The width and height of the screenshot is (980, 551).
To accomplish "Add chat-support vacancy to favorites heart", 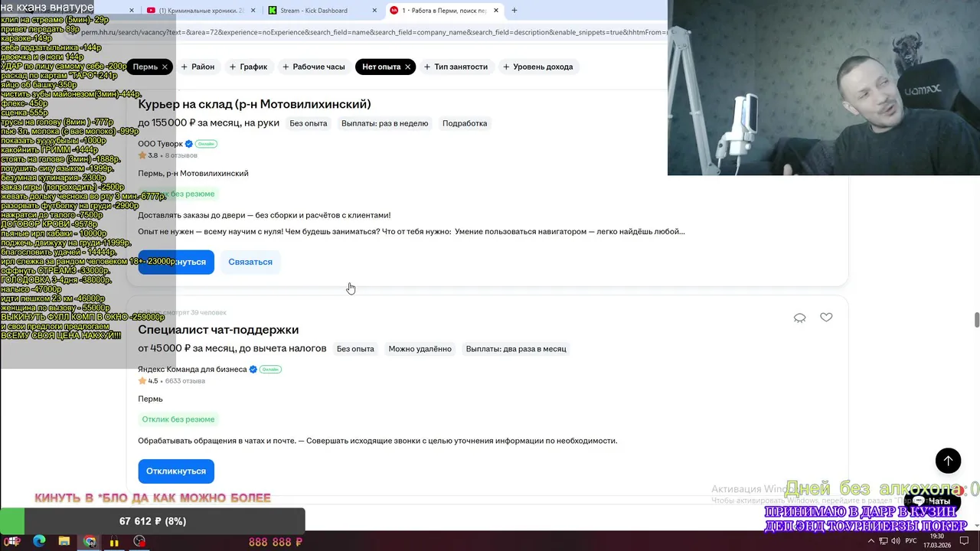I will coord(826,318).
